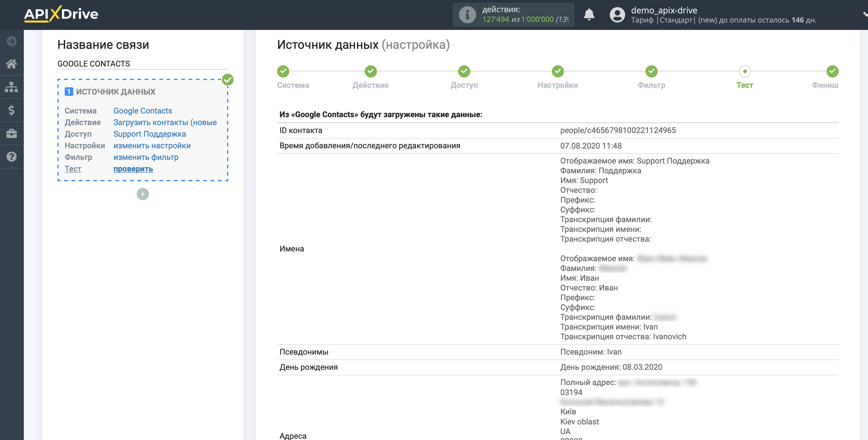Click the Имена row label
This screenshot has width=868, height=440.
pyautogui.click(x=291, y=249)
